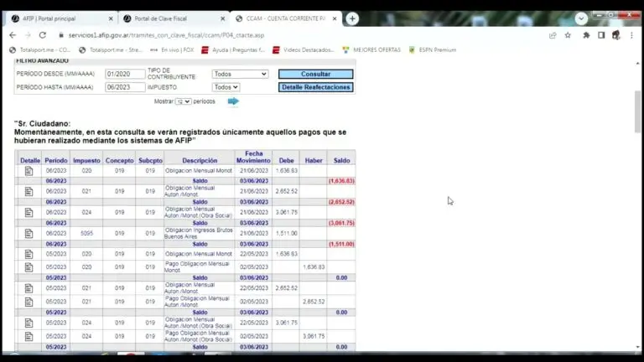This screenshot has width=644, height=362.
Task: Open detail icon for 05/2023 021 Obligacion Mensual row dated 22/05/2023
Action: point(29,288)
